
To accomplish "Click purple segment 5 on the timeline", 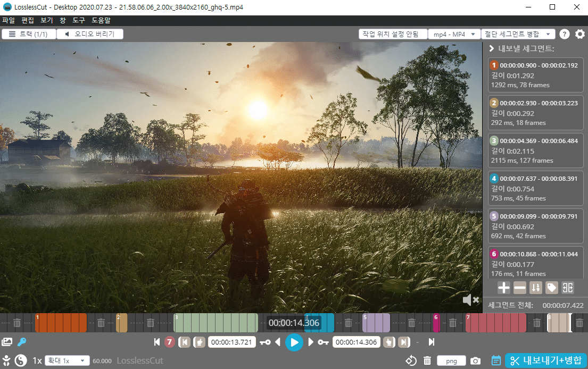I will point(376,323).
